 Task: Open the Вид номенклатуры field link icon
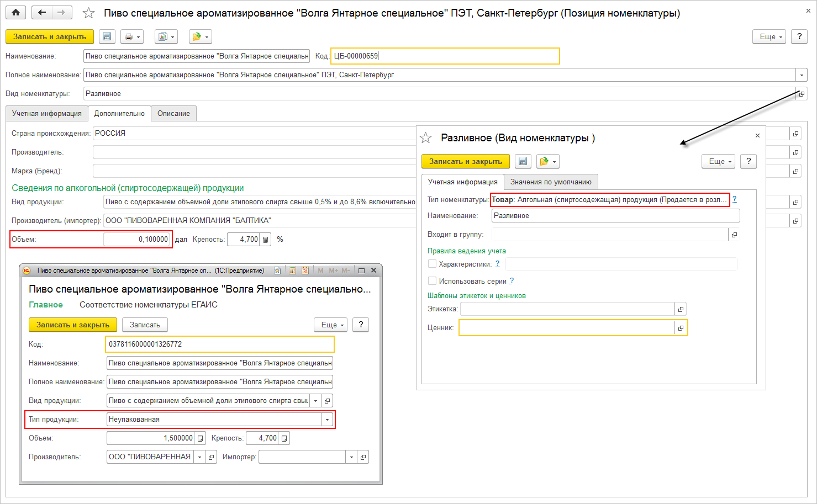(802, 94)
